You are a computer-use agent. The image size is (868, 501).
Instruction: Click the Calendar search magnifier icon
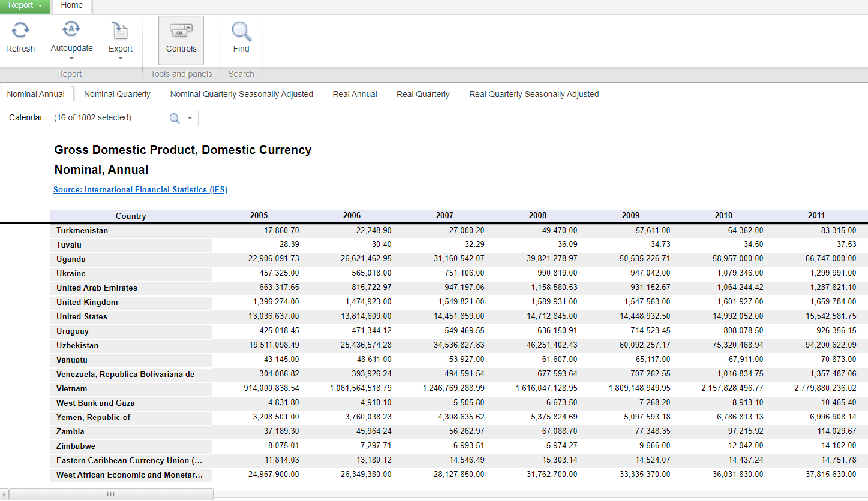[x=175, y=118]
